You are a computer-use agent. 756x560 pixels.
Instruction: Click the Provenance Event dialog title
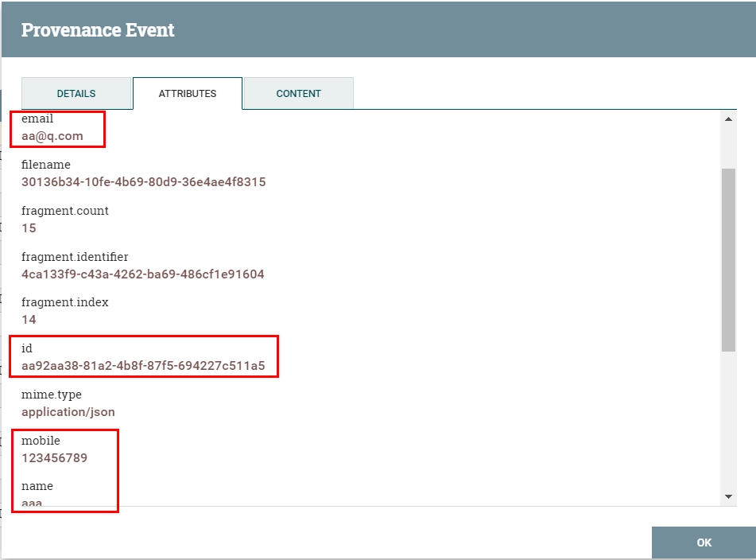point(98,30)
